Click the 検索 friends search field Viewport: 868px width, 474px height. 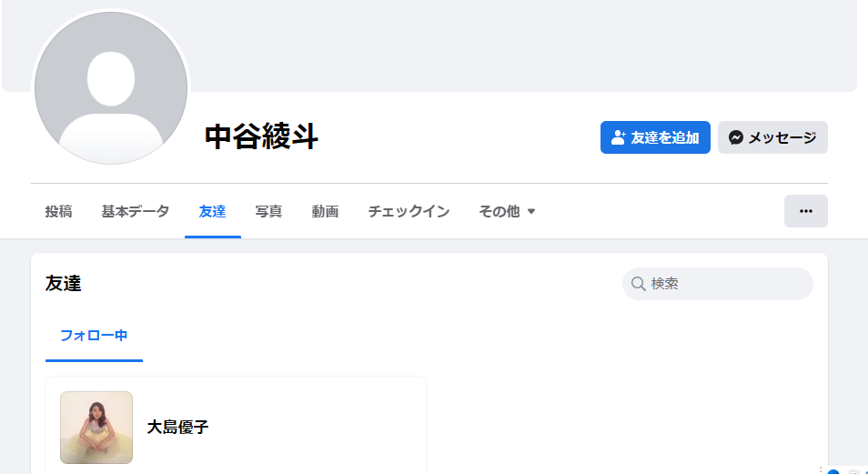(x=718, y=284)
